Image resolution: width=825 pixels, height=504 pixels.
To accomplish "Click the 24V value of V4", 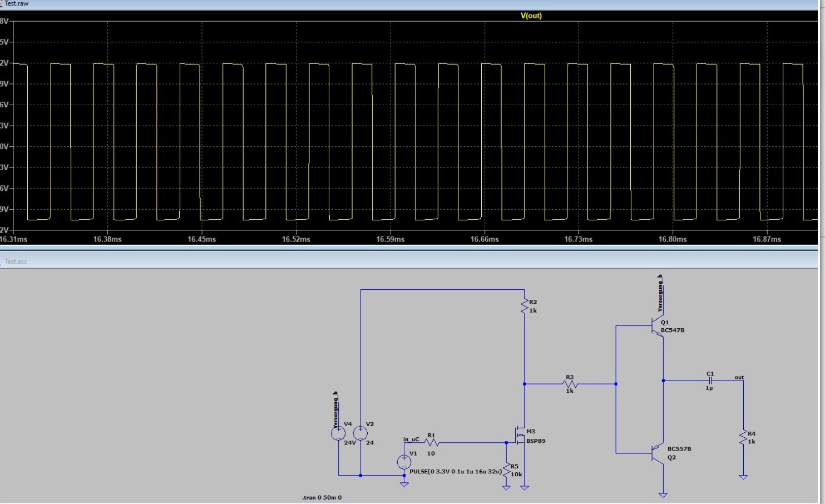I will (350, 443).
